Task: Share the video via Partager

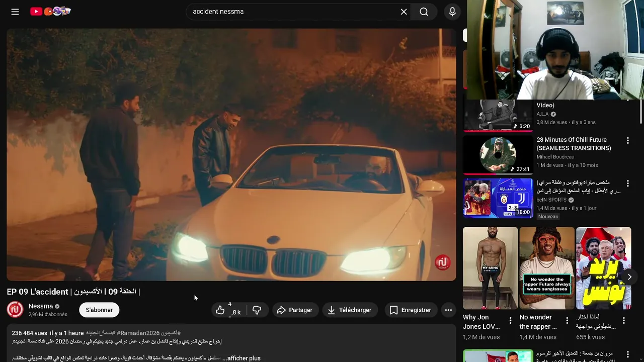Action: (295, 310)
